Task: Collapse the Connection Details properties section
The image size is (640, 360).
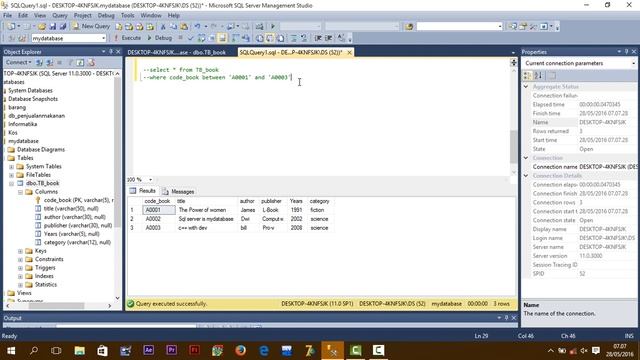Action: click(526, 176)
